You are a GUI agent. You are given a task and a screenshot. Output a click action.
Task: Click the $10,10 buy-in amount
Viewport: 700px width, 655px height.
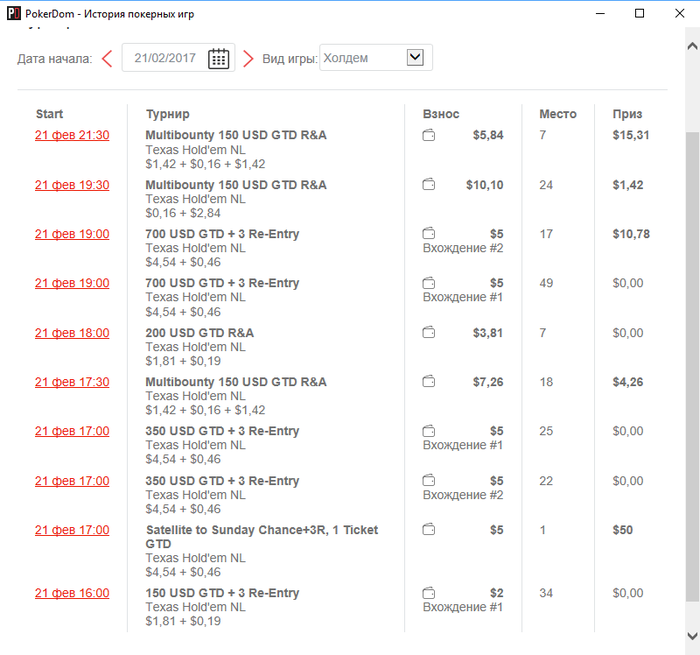coord(485,185)
